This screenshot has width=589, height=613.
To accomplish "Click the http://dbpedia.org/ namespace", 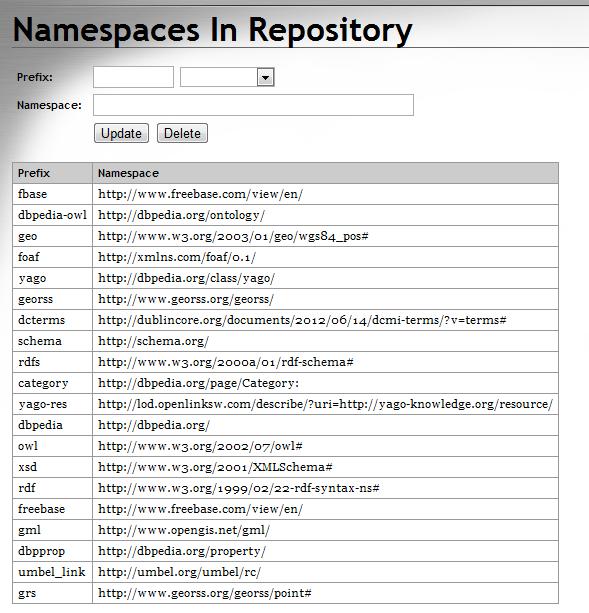I will (154, 425).
